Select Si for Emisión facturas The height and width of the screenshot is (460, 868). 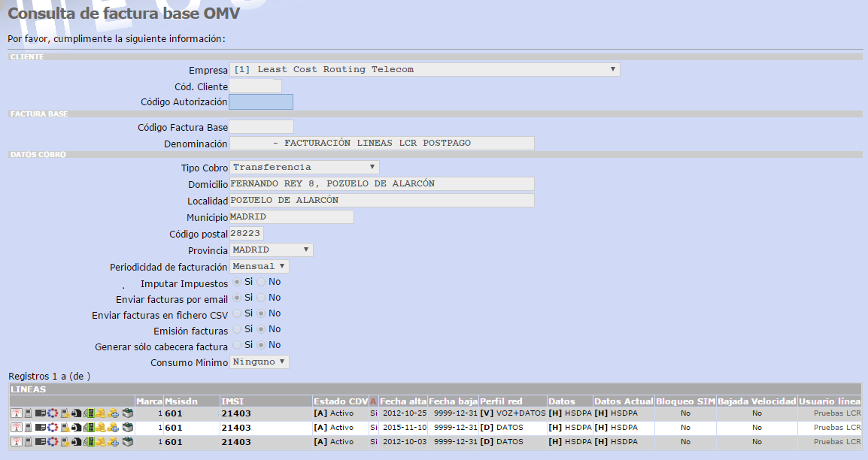237,329
